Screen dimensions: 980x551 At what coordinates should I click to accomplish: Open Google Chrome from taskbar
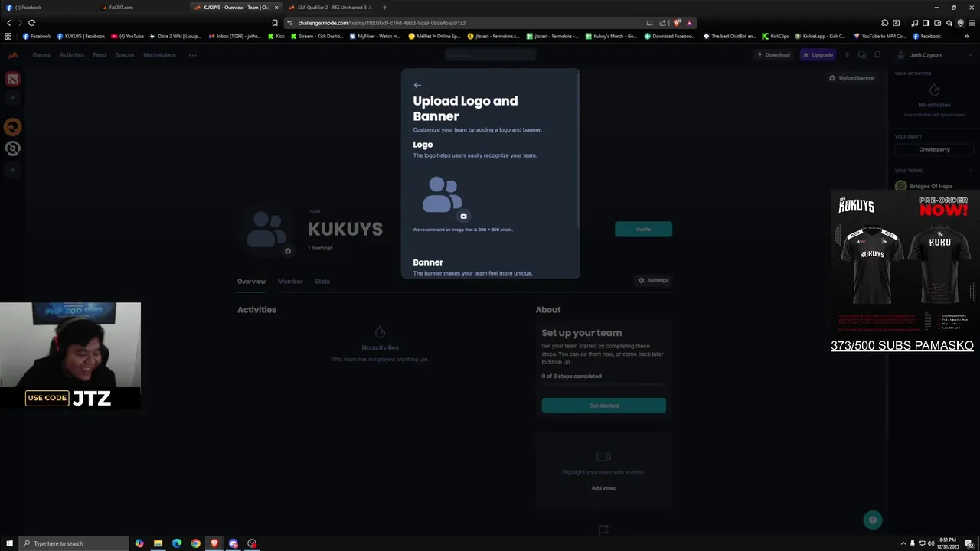click(x=195, y=543)
